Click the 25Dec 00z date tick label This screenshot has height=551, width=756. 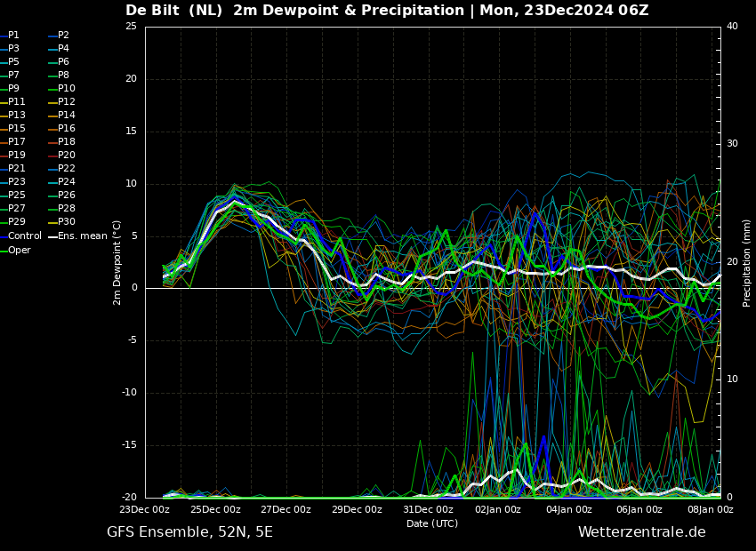click(x=215, y=509)
